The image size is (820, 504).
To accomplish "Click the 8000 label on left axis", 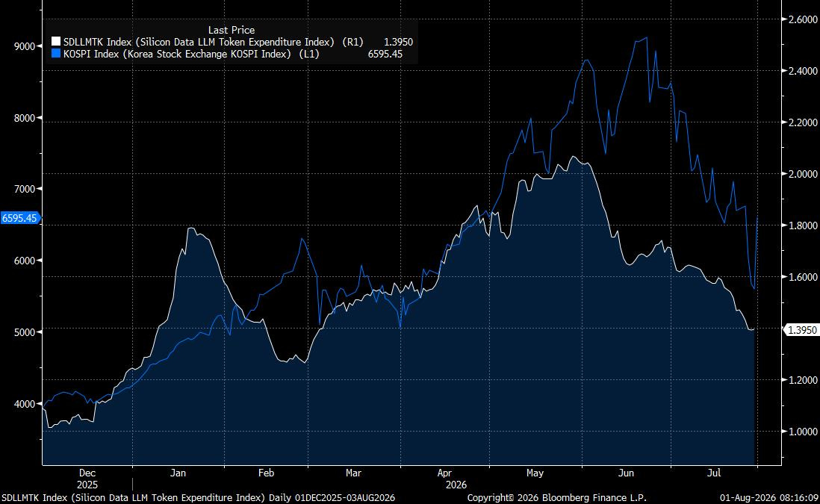I will tap(25, 118).
